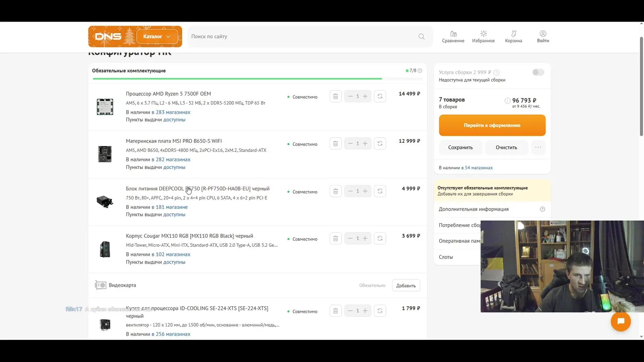This screenshot has height=362, width=644.
Task: Open Корпус Cougar MX110 RGB product link
Action: [189, 236]
